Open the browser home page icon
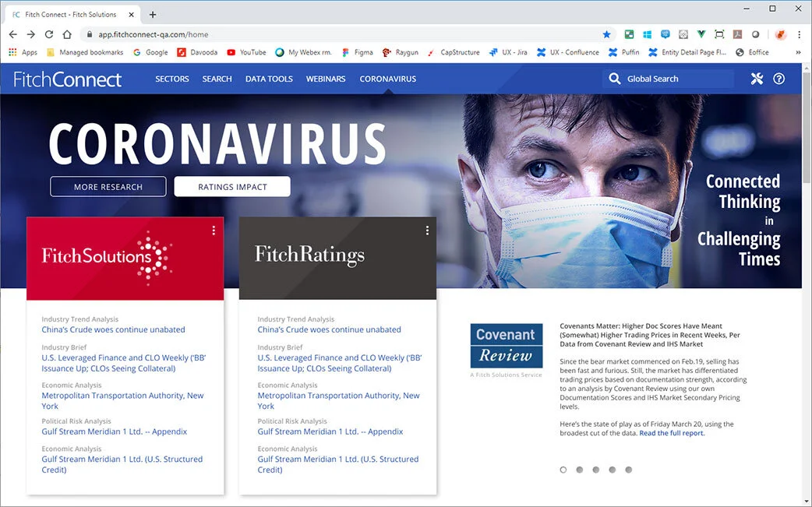 click(67, 34)
